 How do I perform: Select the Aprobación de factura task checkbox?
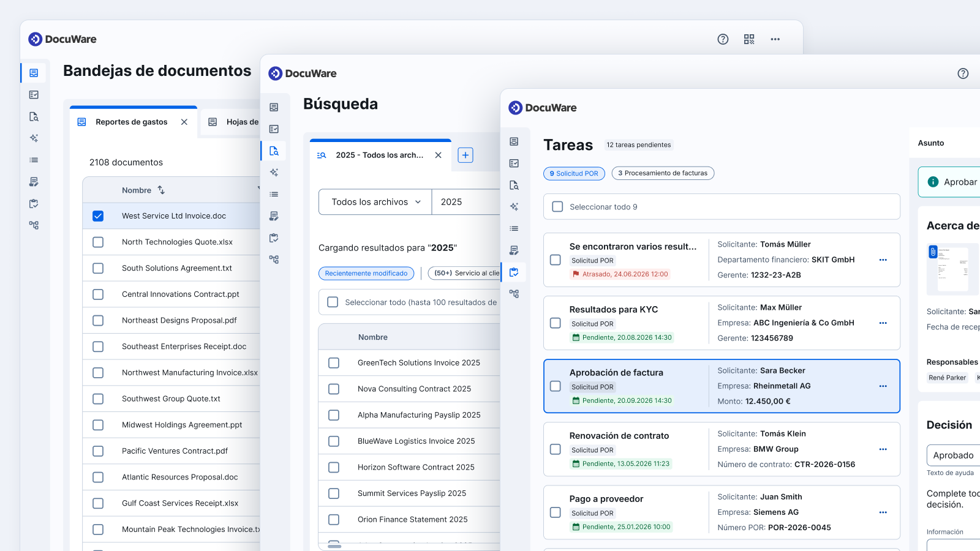point(556,386)
